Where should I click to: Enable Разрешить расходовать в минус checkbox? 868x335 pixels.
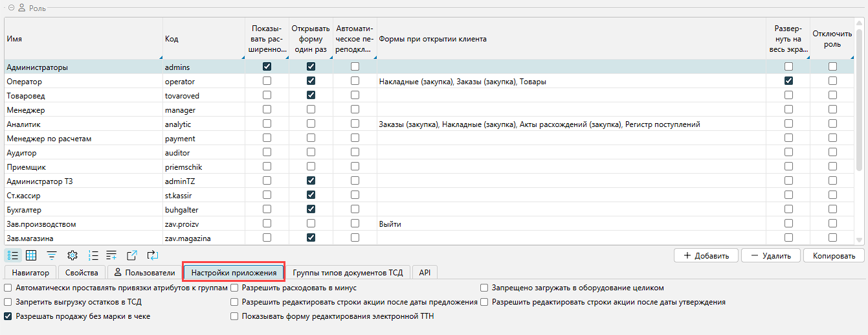235,288
